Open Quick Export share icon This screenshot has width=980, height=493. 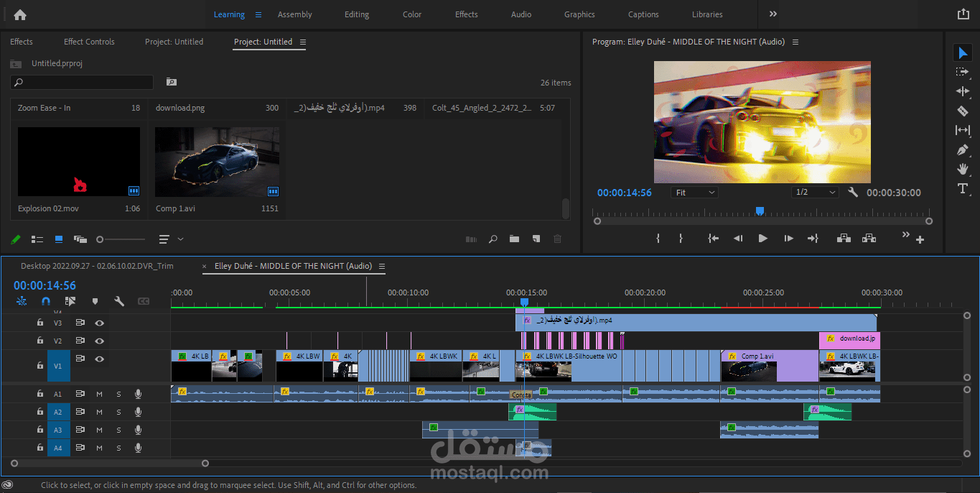click(x=963, y=14)
